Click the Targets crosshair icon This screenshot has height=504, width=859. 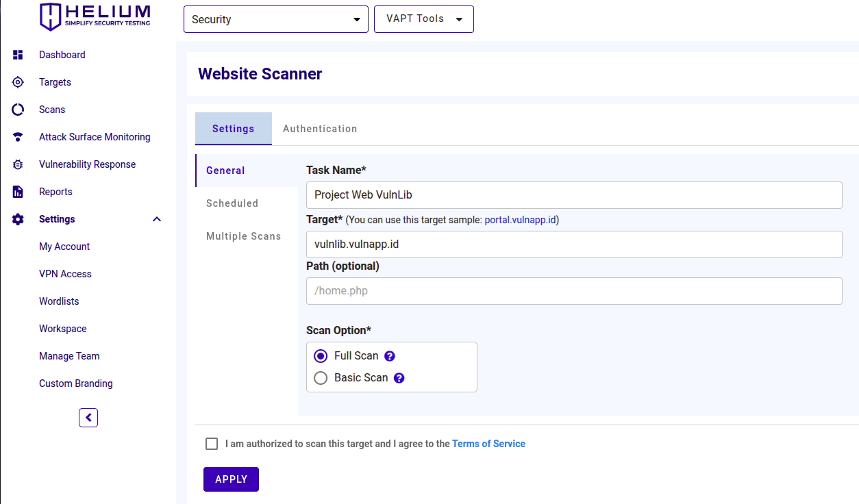[18, 82]
